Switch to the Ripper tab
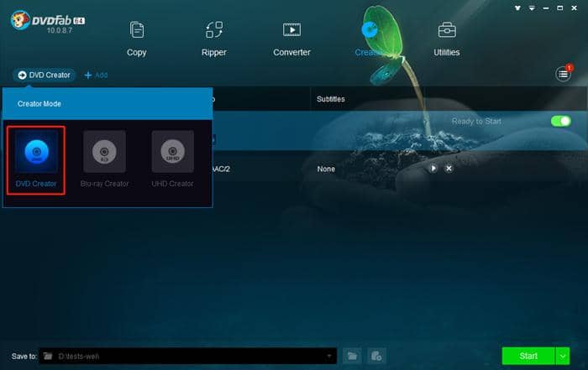 click(214, 39)
